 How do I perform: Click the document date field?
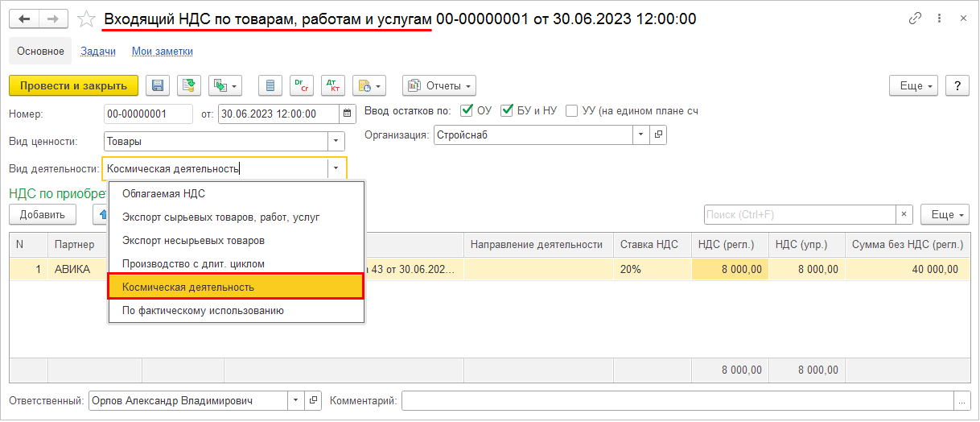[x=279, y=114]
